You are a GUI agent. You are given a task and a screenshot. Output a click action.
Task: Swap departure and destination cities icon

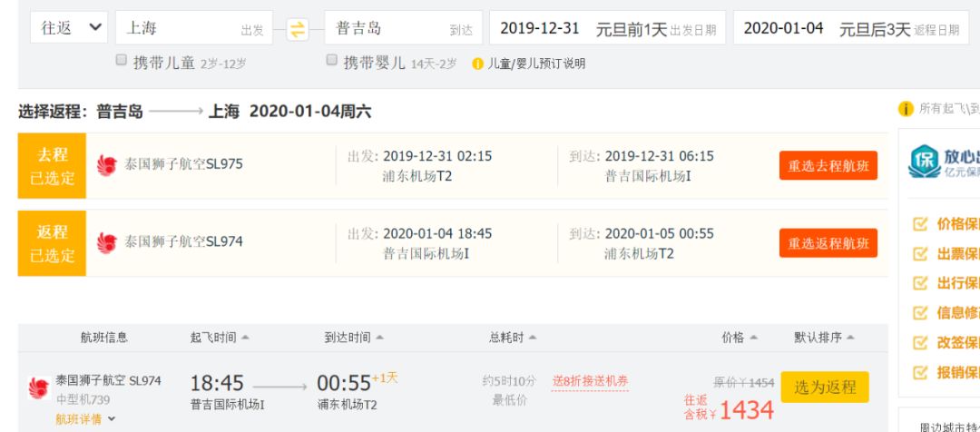pyautogui.click(x=298, y=29)
